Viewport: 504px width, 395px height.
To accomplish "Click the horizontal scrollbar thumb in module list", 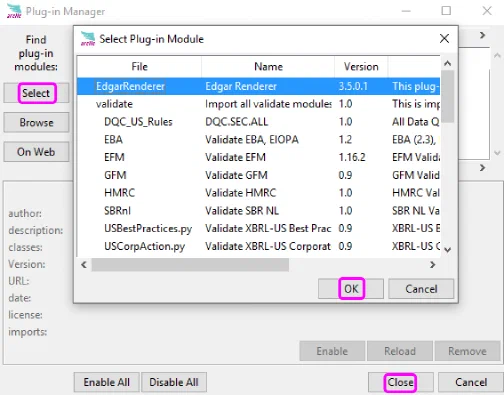I will click(190, 265).
